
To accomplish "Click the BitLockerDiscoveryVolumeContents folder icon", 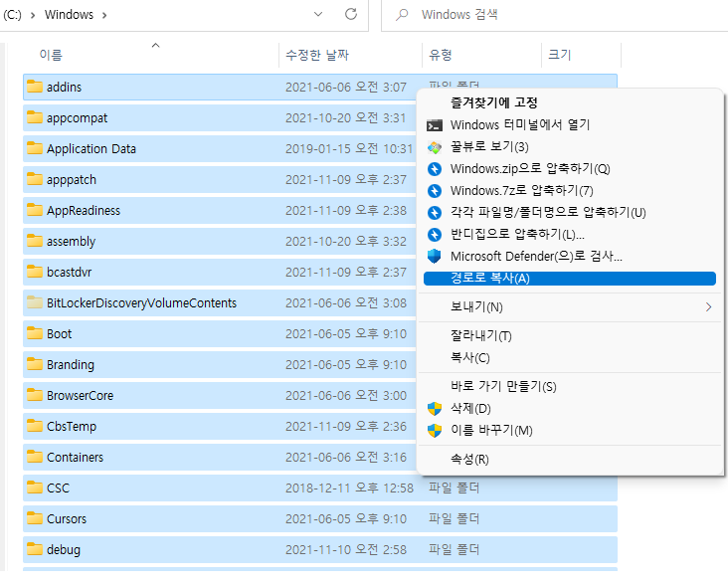I will coord(35,302).
